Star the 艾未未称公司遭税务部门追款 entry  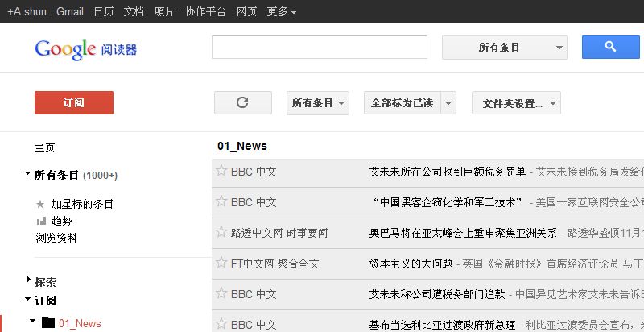pyautogui.click(x=221, y=293)
